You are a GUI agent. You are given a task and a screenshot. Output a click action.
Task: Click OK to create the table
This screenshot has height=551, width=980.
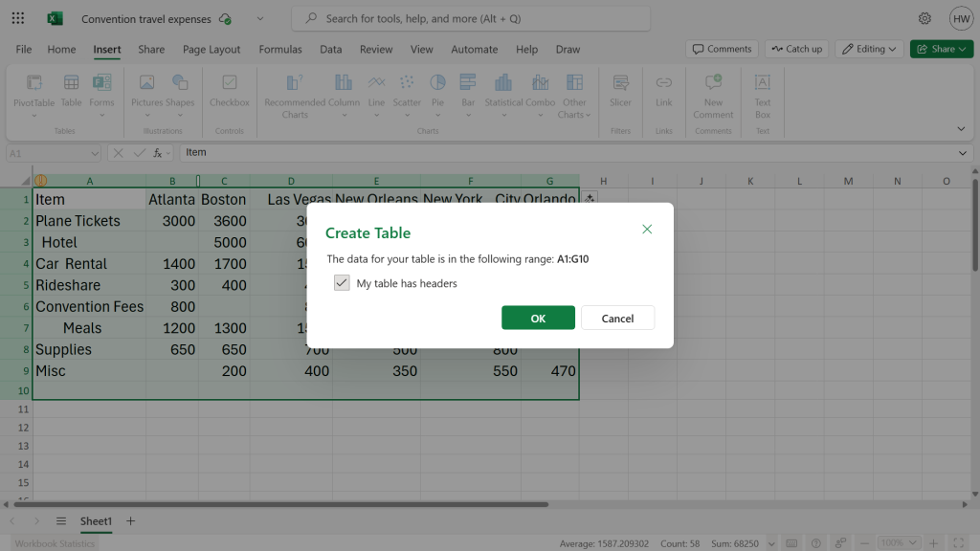pyautogui.click(x=538, y=317)
